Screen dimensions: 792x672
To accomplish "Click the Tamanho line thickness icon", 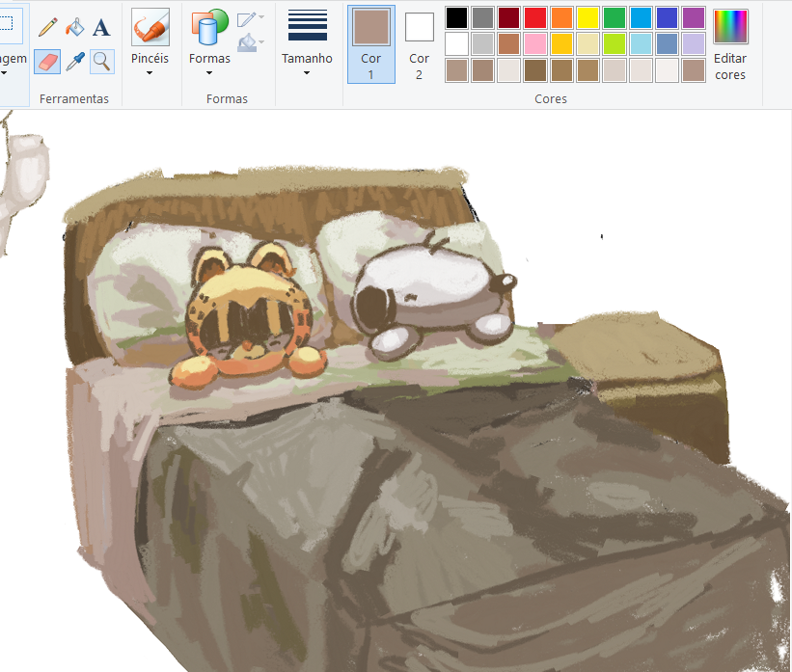I will coord(307,25).
